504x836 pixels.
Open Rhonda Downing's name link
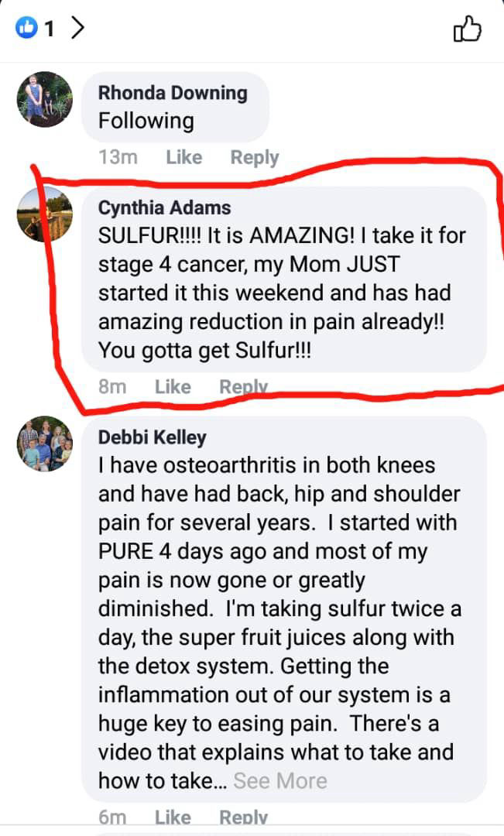[173, 93]
